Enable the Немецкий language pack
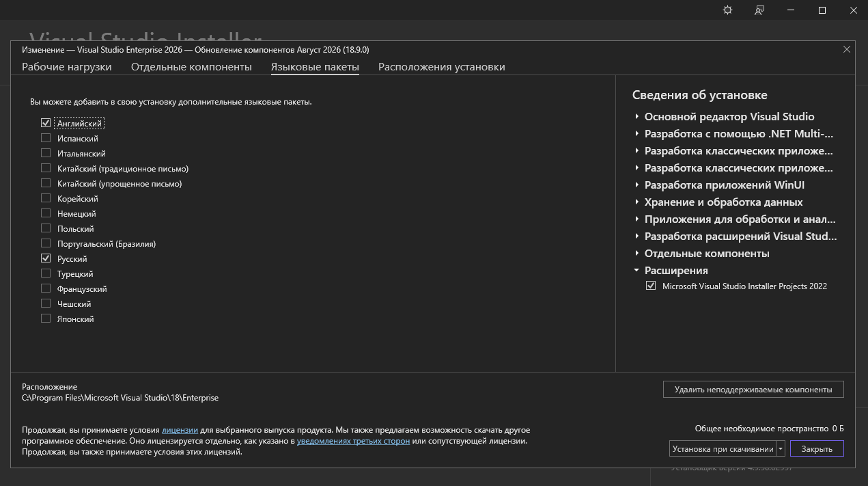The width and height of the screenshot is (868, 486). [46, 213]
